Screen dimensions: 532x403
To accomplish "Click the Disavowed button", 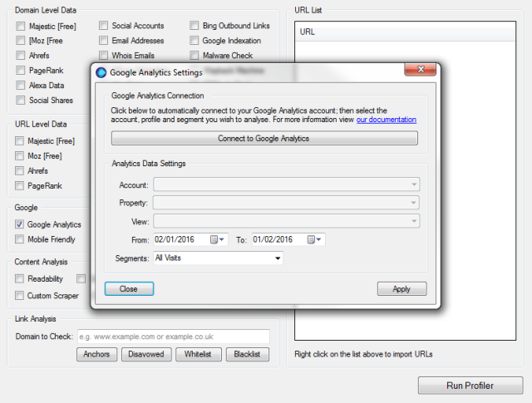I will tap(146, 354).
